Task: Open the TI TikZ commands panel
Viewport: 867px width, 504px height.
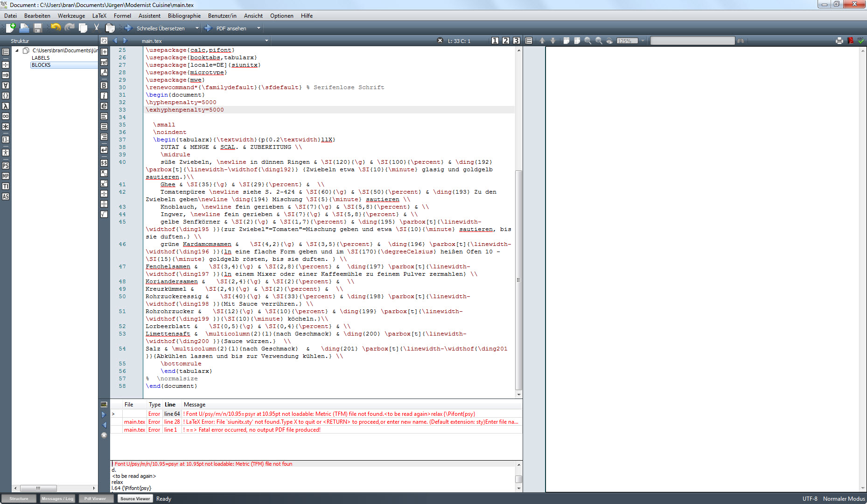Action: click(6, 186)
